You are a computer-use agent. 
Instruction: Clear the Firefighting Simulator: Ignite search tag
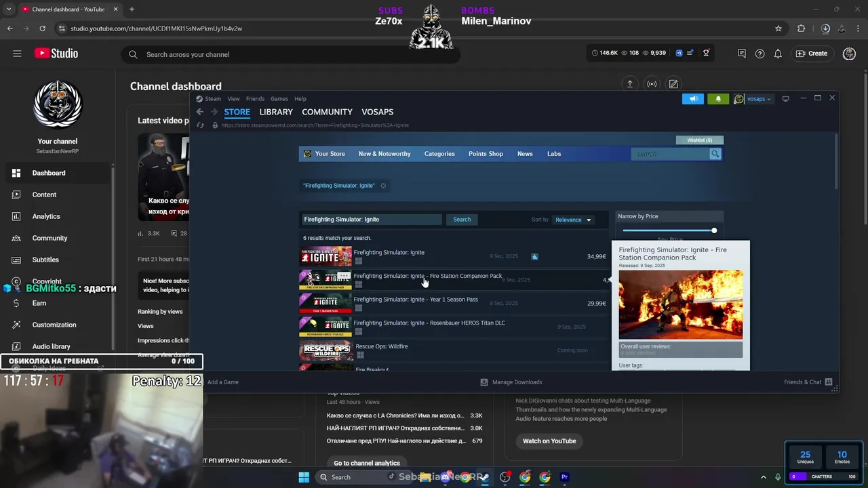383,186
